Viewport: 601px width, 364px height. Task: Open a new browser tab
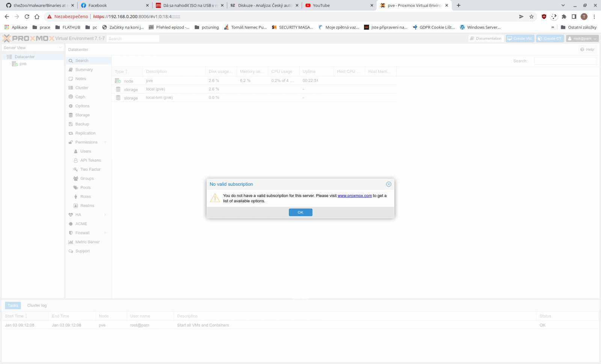[459, 5]
